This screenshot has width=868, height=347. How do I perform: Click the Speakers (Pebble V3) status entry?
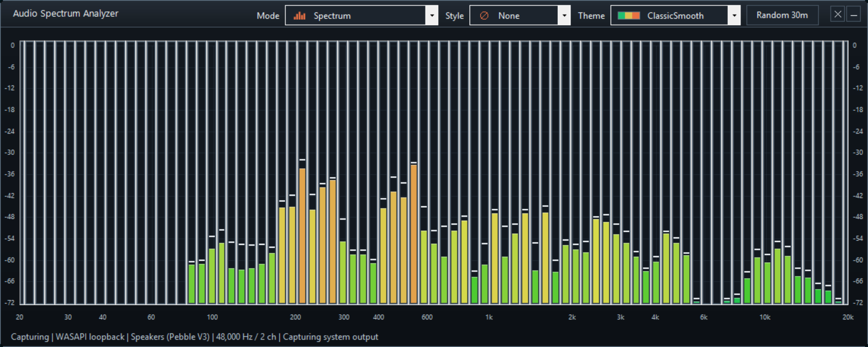(x=170, y=337)
